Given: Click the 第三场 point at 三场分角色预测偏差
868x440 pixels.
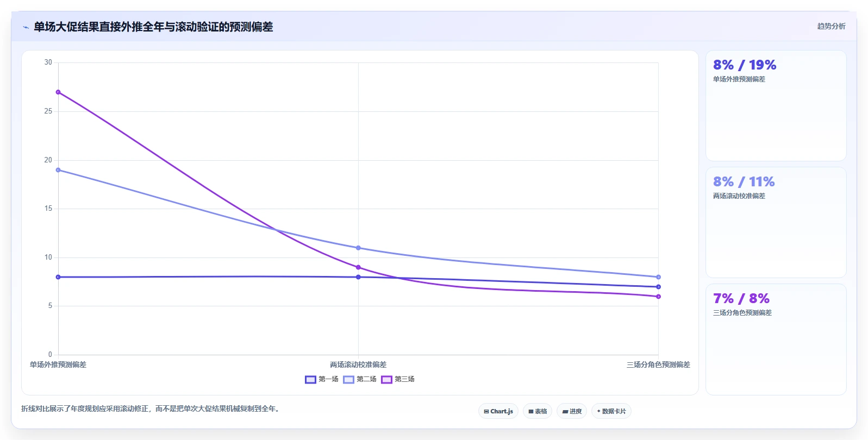Looking at the screenshot, I should pyautogui.click(x=658, y=297).
